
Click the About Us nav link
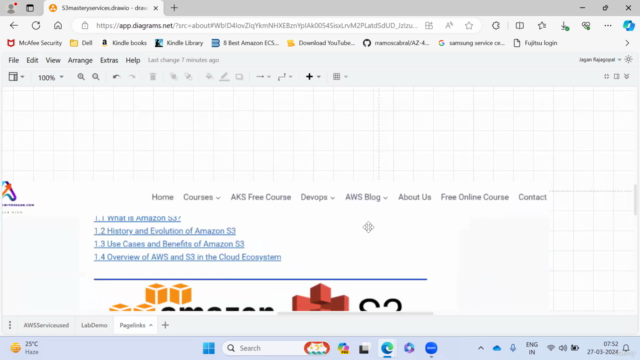[415, 197]
